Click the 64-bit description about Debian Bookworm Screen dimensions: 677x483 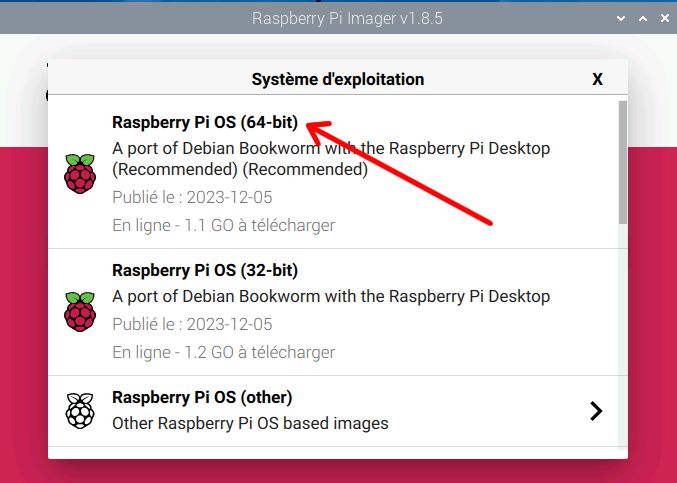[331, 159]
